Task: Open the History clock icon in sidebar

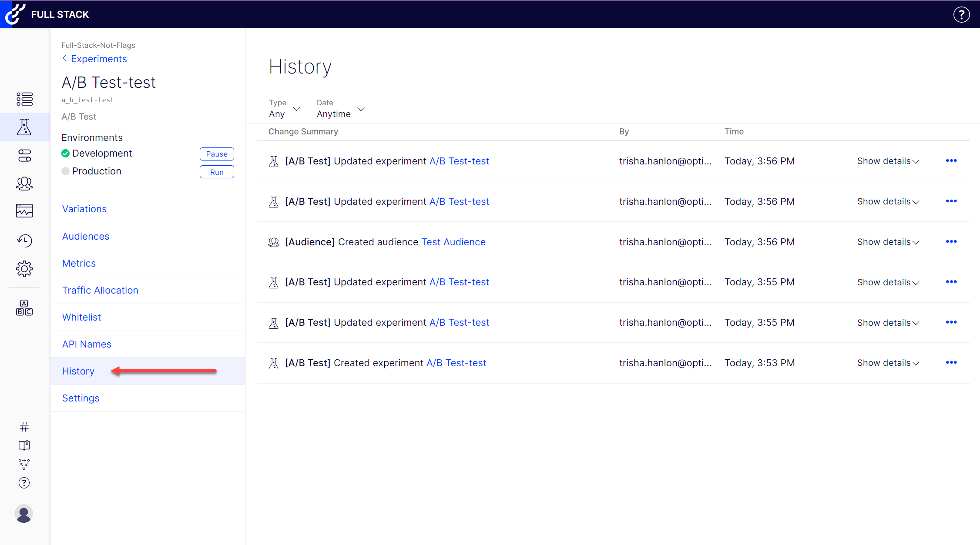Action: point(24,241)
